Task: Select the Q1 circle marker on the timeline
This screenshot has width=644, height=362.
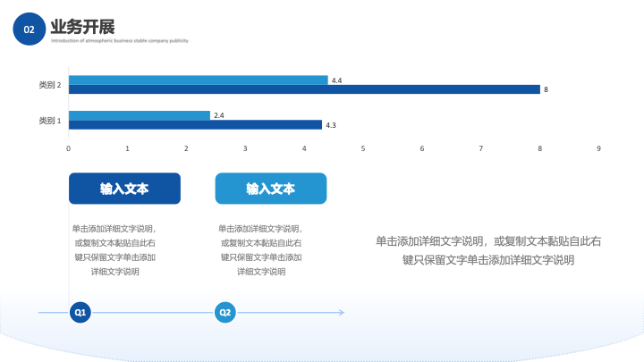Action: coord(80,312)
